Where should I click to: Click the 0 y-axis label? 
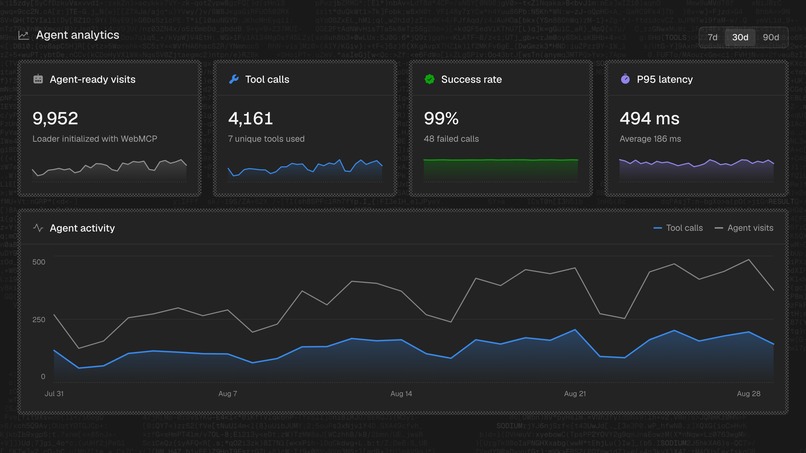click(43, 376)
